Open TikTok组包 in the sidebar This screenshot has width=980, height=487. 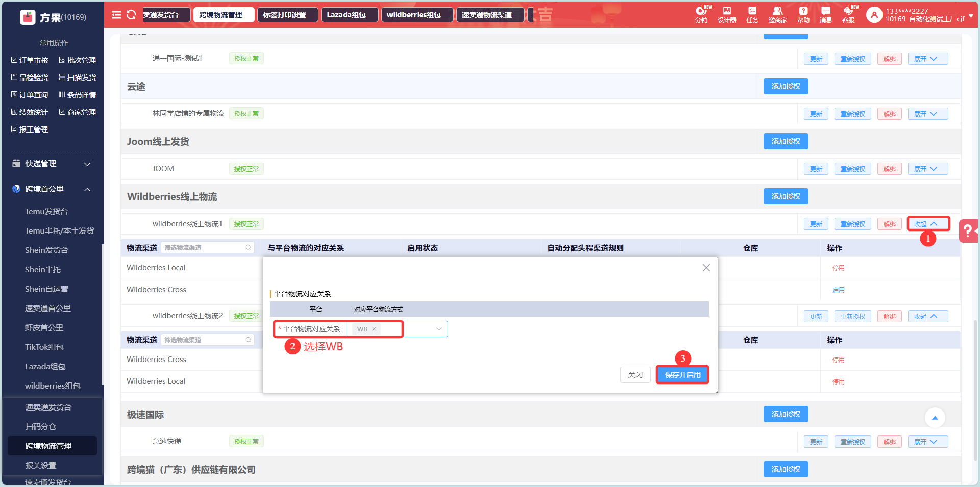tap(44, 347)
